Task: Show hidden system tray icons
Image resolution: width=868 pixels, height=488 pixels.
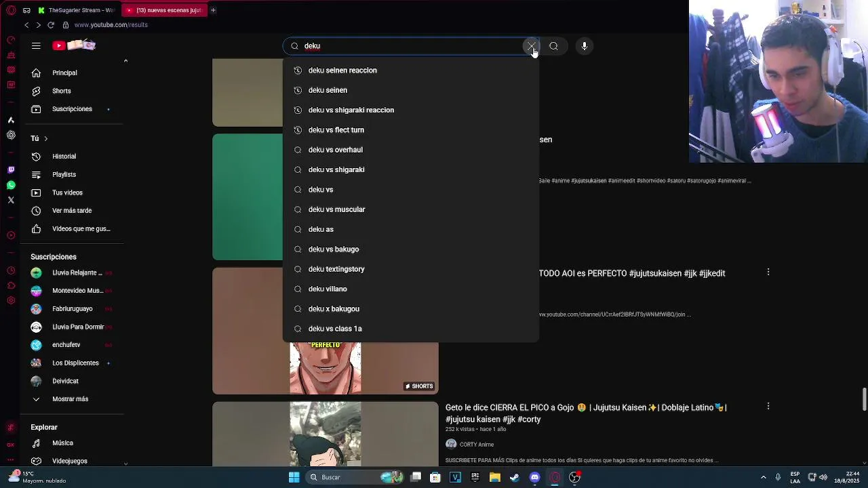Action: point(764,477)
